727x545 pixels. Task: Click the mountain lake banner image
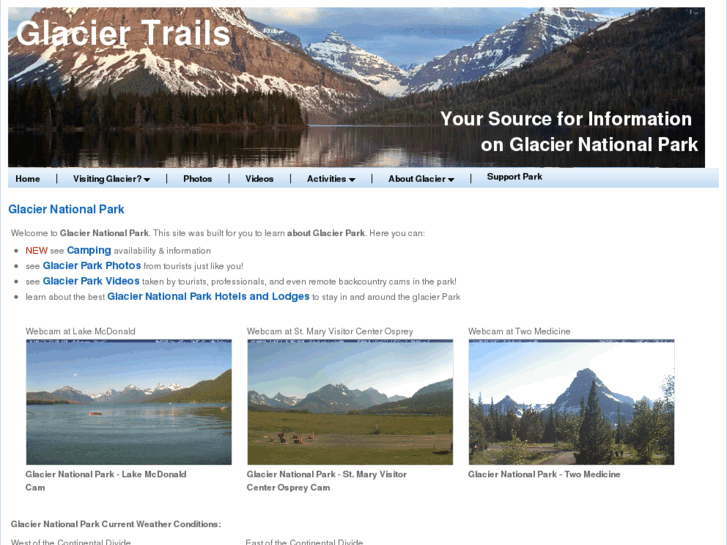pos(356,87)
